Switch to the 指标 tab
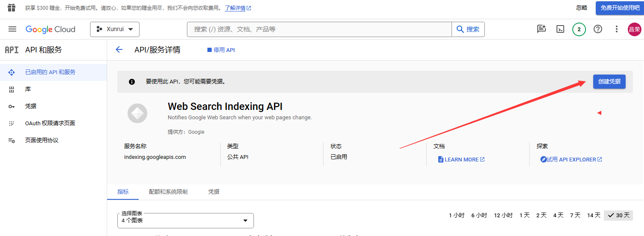Screen dimensions: 644x236 (x=123, y=192)
